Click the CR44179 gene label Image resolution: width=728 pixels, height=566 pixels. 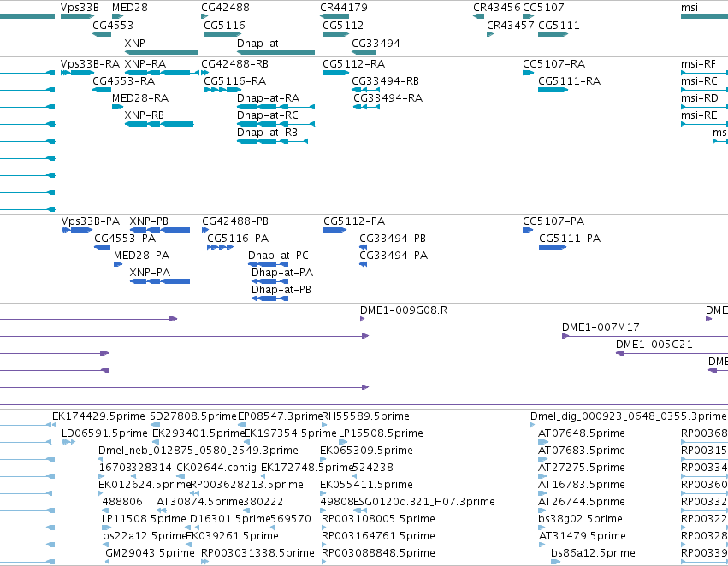coord(344,8)
